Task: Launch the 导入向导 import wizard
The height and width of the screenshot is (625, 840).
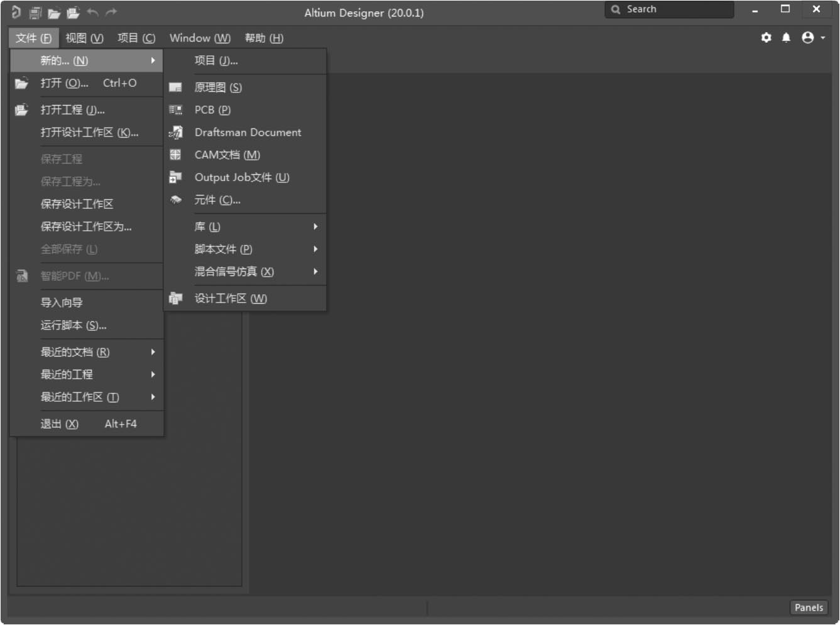Action: [x=87, y=303]
